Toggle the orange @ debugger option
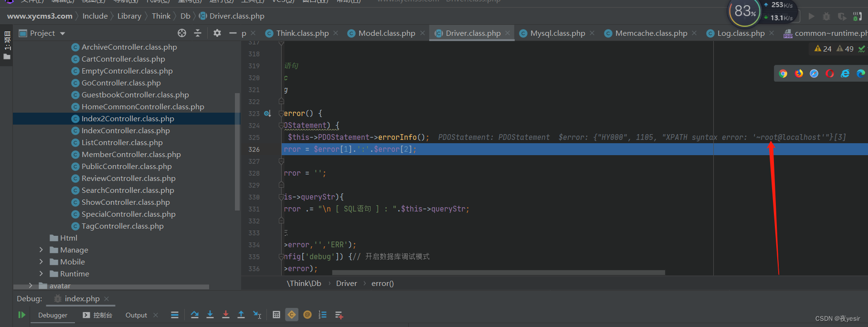Viewport: 868px width, 327px height. [307, 315]
